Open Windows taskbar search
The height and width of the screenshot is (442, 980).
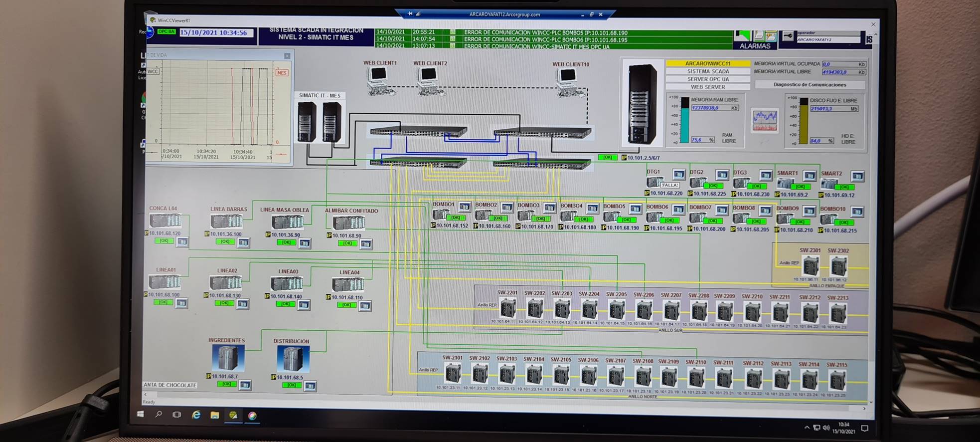click(159, 414)
